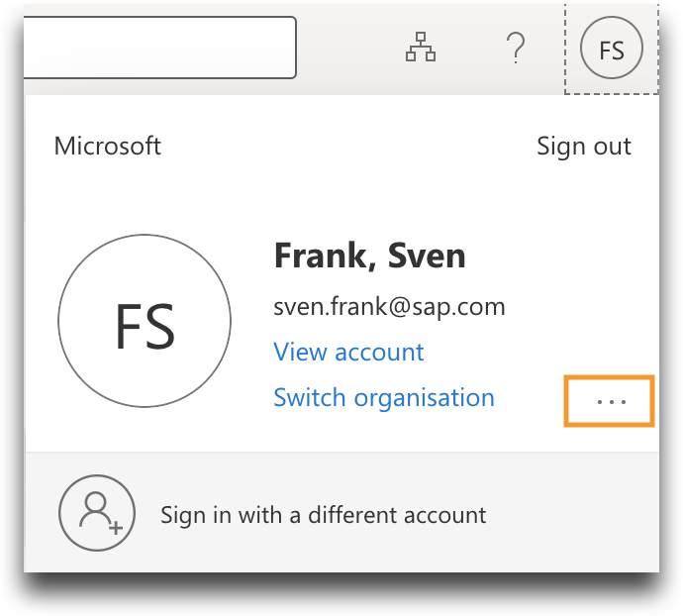Screen dimensions: 683x616
Task: Open help via the question mark icon
Action: tap(515, 48)
